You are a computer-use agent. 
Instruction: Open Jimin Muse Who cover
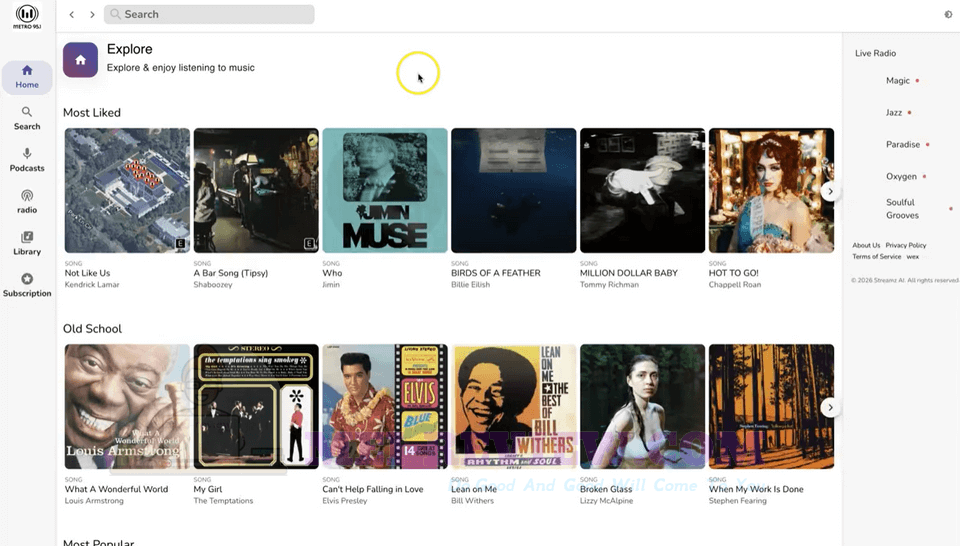click(x=385, y=190)
